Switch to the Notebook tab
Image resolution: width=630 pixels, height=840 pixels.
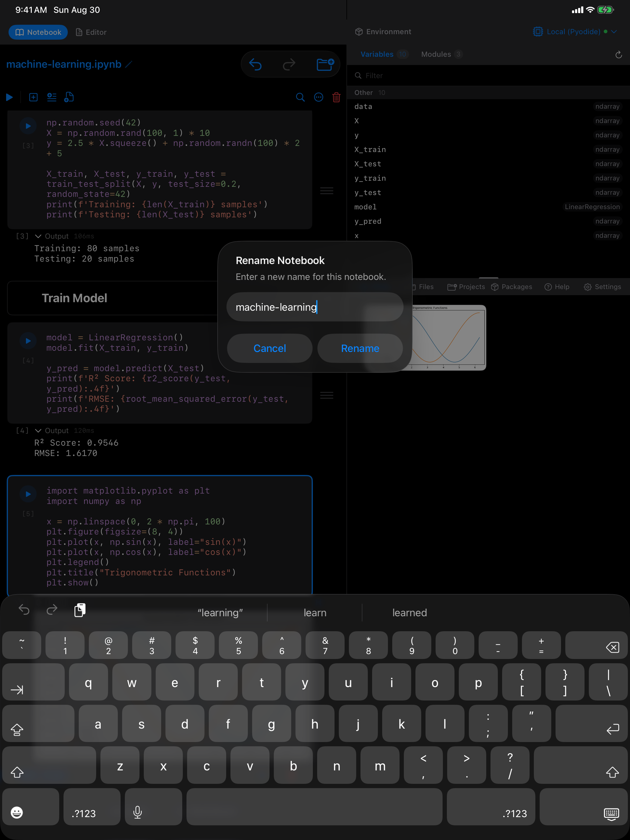click(x=38, y=32)
